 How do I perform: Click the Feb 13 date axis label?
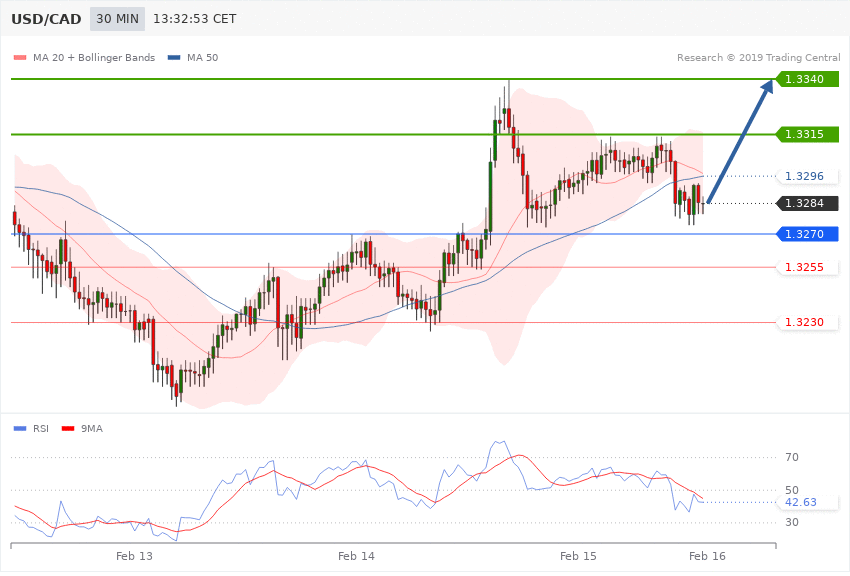tap(134, 556)
